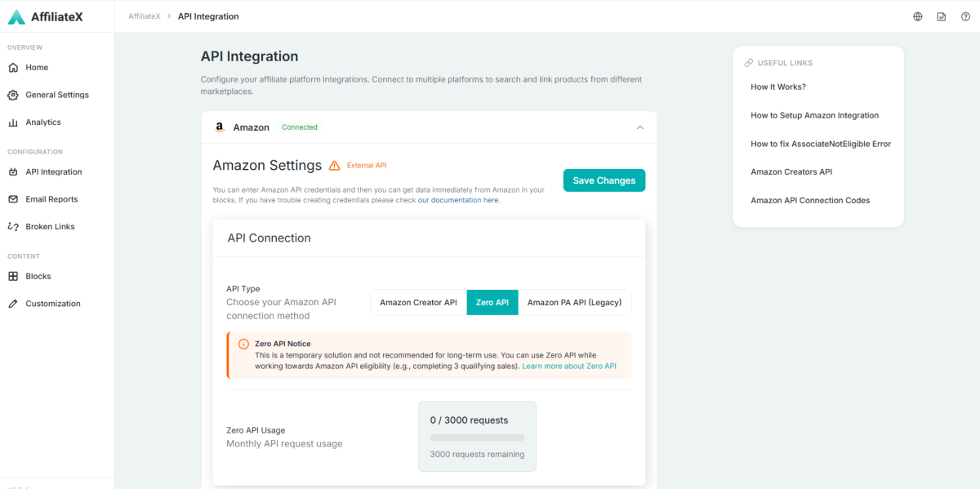Click the document icon in top bar
980x489 pixels.
942,16
